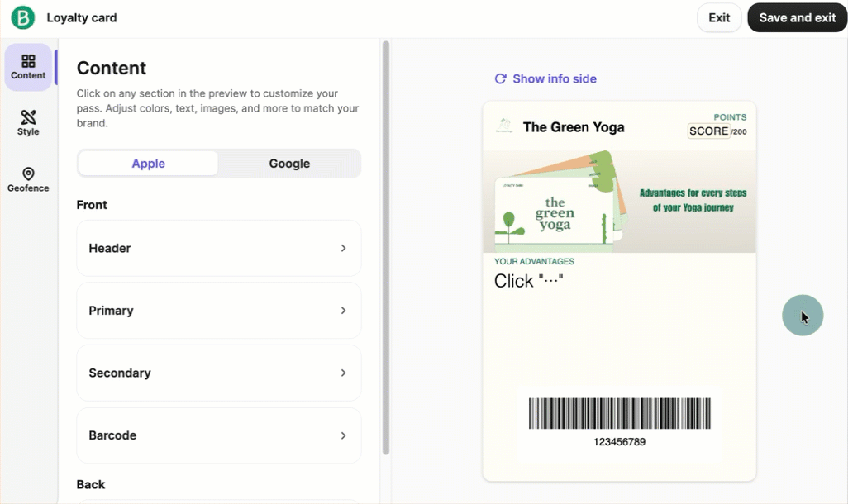Expand the Primary section
This screenshot has width=848, height=504.
coord(218,311)
